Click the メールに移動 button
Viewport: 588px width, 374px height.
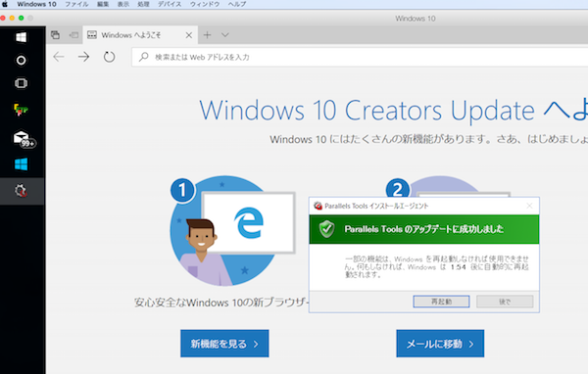(440, 344)
